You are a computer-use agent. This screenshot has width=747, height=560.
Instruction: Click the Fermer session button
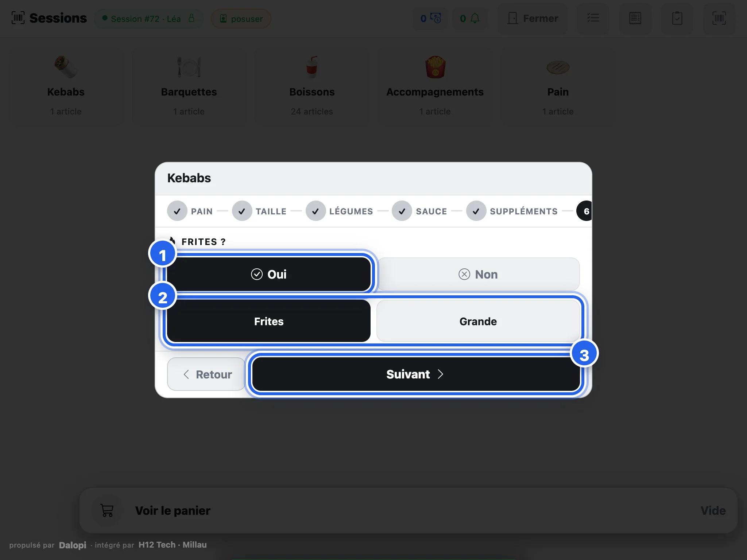click(533, 18)
